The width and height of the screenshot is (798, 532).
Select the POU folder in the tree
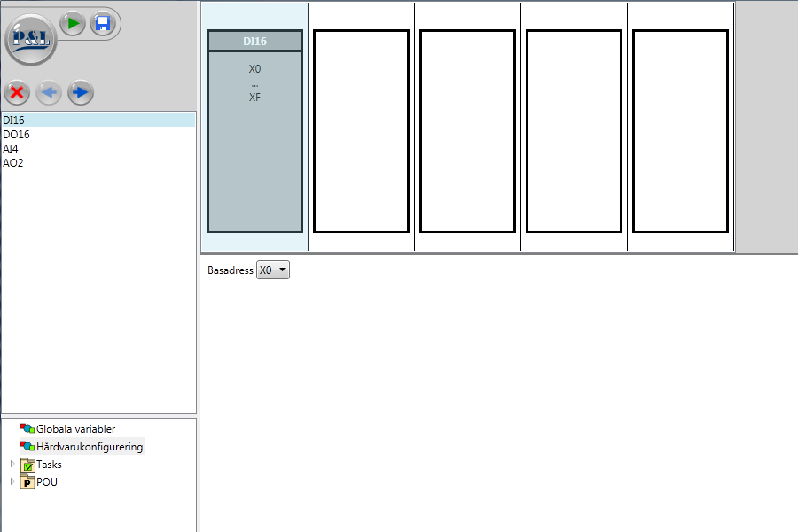pyautogui.click(x=47, y=482)
